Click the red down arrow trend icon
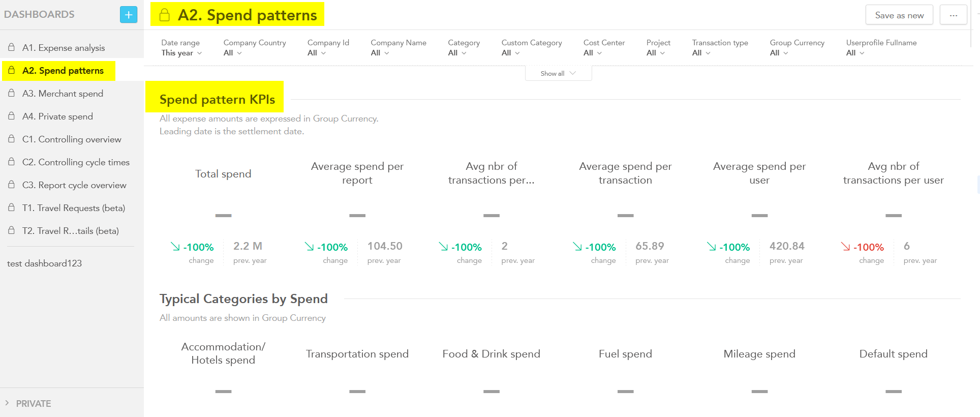The width and height of the screenshot is (980, 417). (845, 247)
